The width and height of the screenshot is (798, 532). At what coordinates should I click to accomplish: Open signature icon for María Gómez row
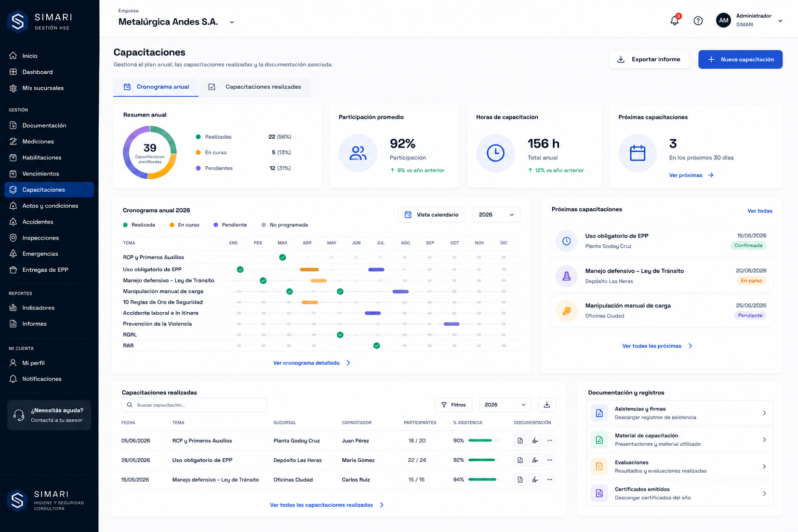[535, 460]
